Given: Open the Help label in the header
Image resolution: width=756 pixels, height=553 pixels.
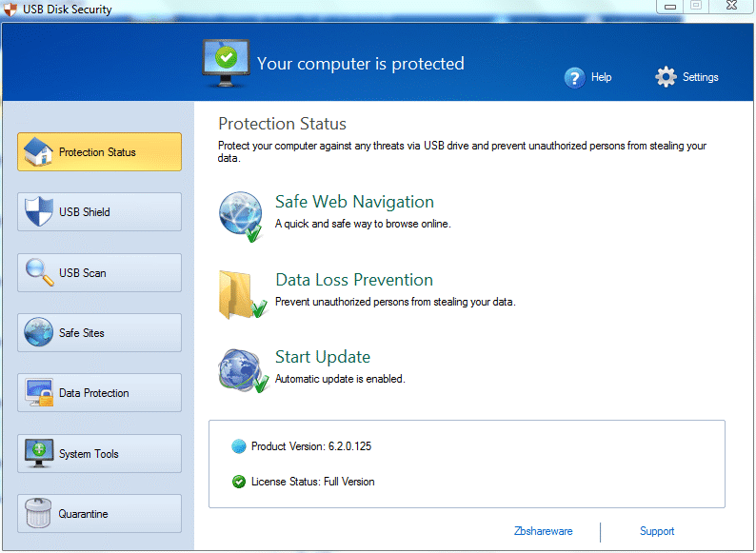Looking at the screenshot, I should pyautogui.click(x=601, y=77).
